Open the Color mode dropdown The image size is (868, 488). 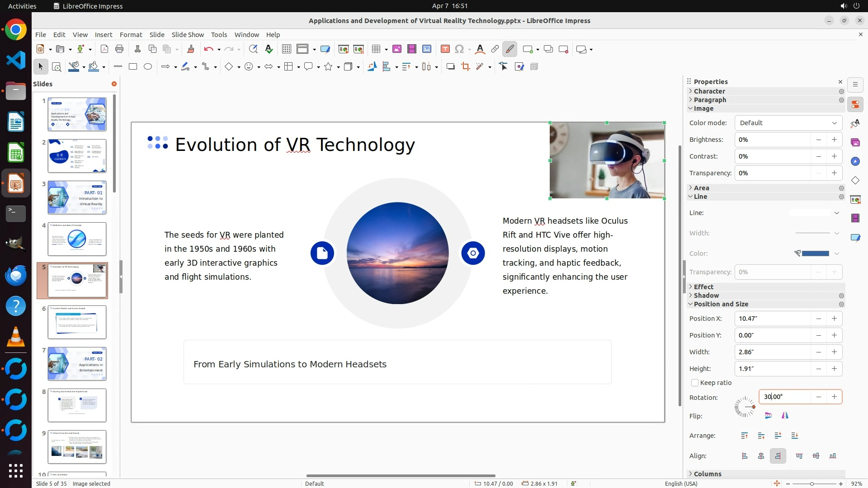(788, 123)
